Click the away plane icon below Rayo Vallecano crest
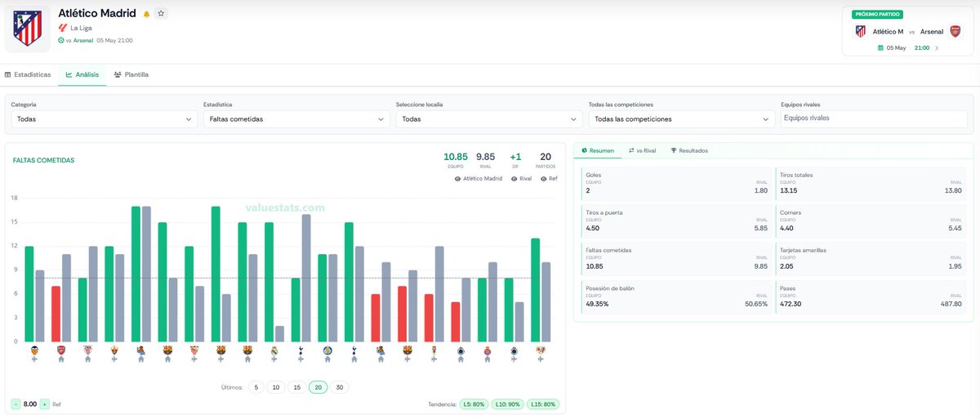Viewport: 980px width, 419px height. [541, 359]
